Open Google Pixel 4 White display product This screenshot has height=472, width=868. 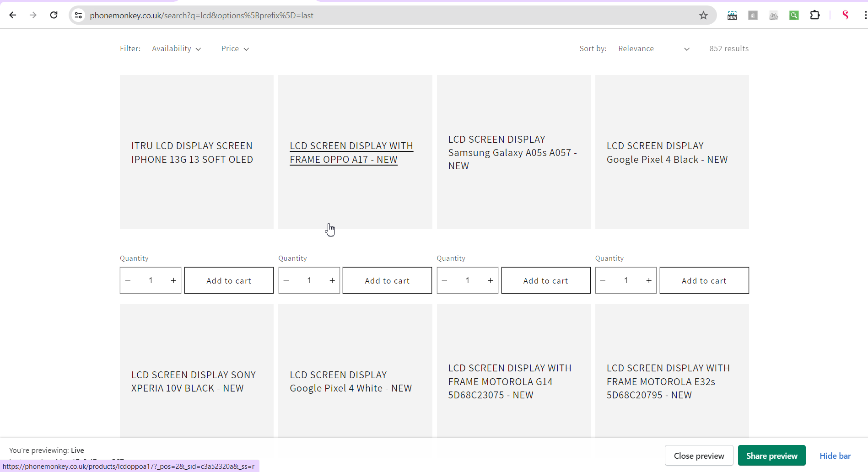(x=351, y=381)
